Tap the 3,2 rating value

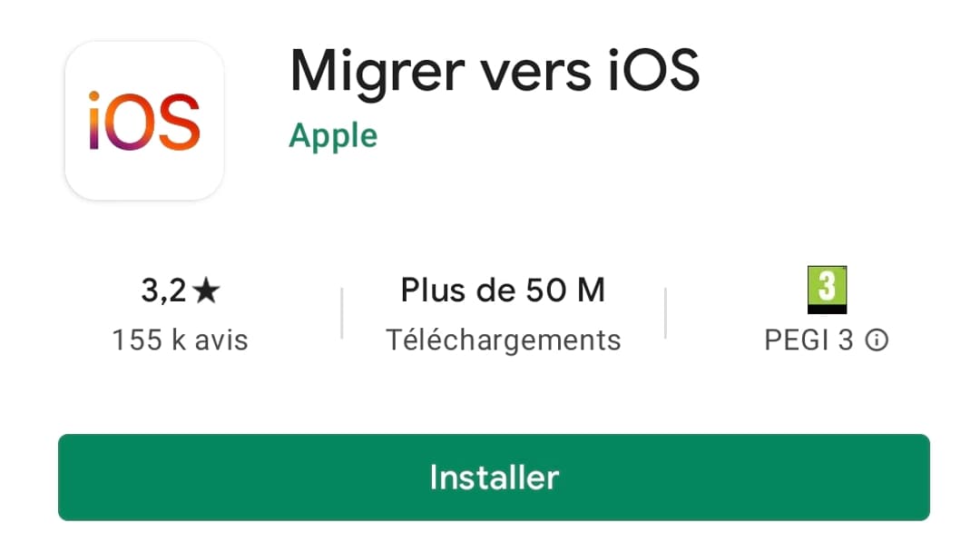coord(163,291)
